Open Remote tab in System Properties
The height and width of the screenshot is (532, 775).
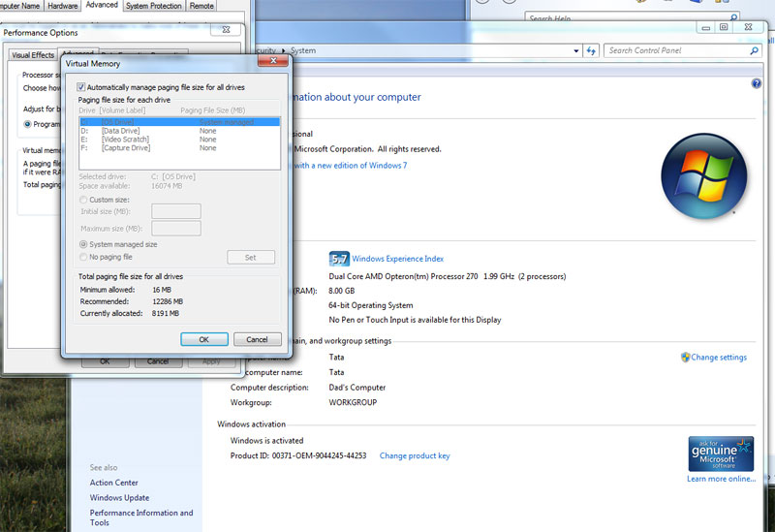pos(201,6)
